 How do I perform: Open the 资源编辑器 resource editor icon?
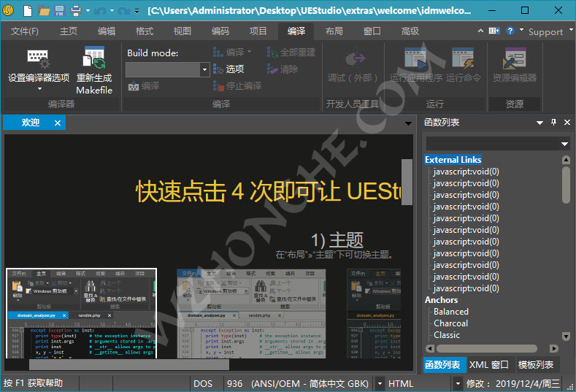click(x=515, y=58)
